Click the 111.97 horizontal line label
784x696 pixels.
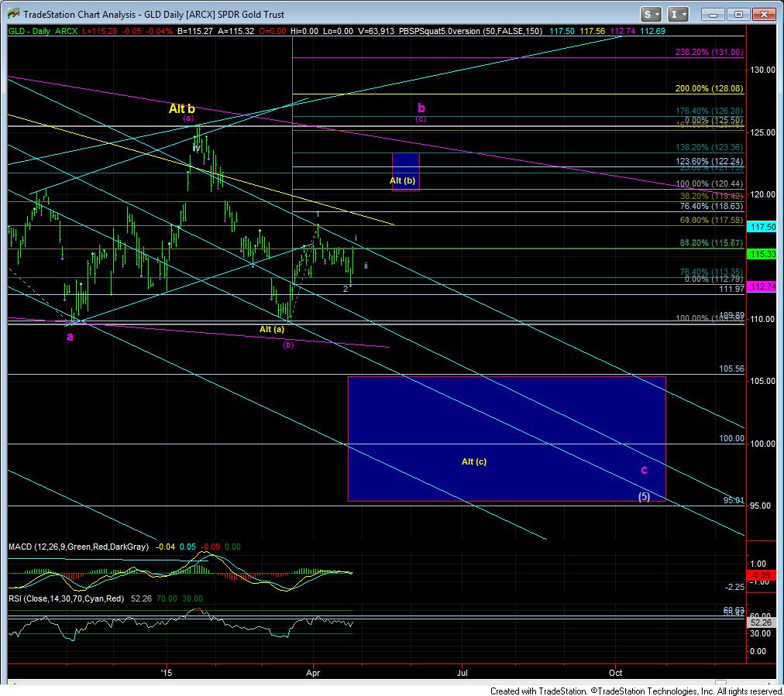[x=731, y=289]
